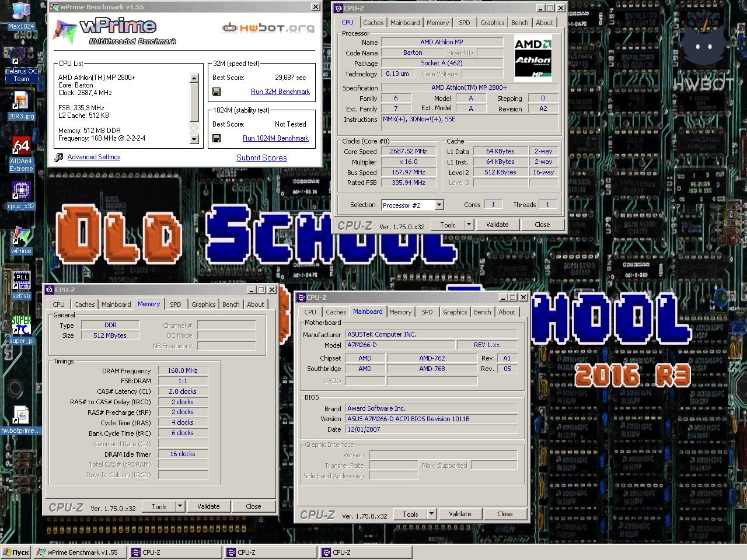Click Tools button in the CPU window
This screenshot has width=747, height=560.
pyautogui.click(x=448, y=225)
